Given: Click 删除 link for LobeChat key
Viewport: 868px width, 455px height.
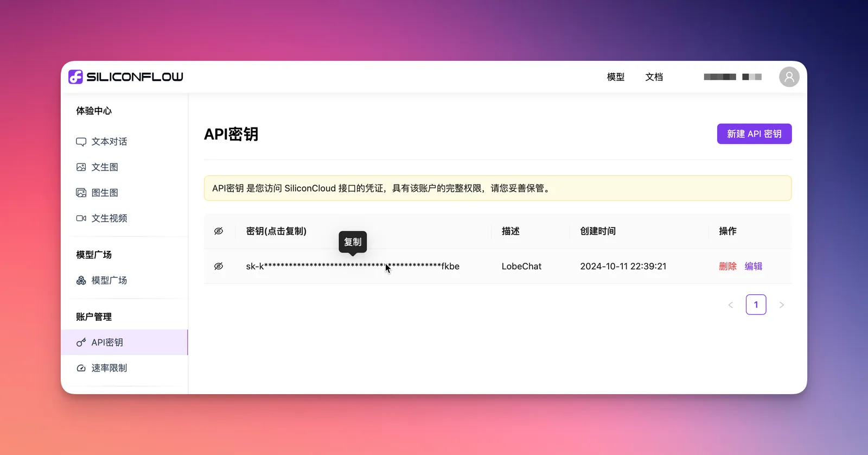Looking at the screenshot, I should pyautogui.click(x=728, y=266).
